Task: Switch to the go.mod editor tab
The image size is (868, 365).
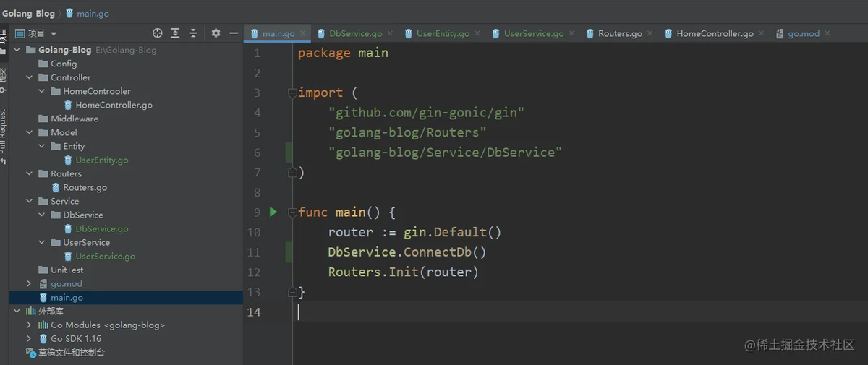Action: 804,33
